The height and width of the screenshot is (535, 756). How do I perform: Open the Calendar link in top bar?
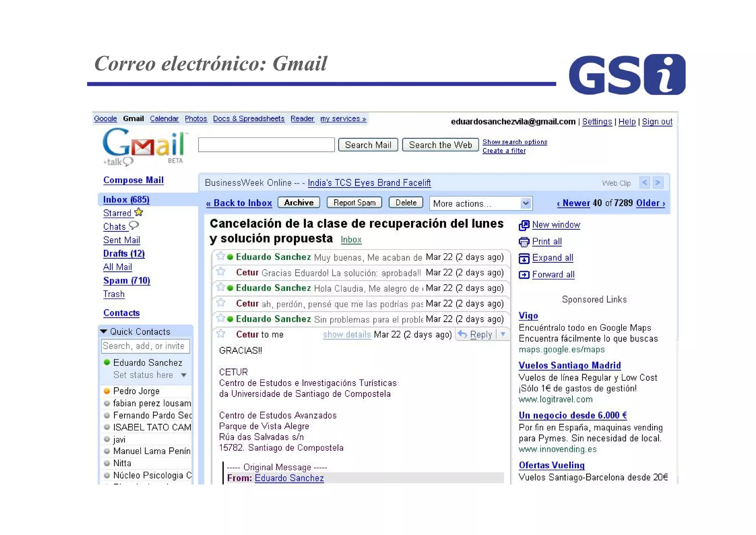point(164,119)
